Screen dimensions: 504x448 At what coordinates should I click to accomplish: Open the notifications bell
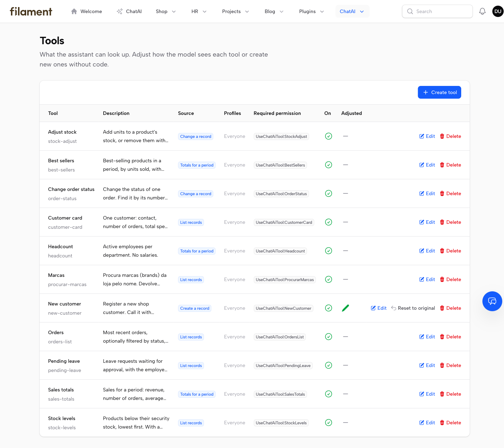click(x=482, y=11)
